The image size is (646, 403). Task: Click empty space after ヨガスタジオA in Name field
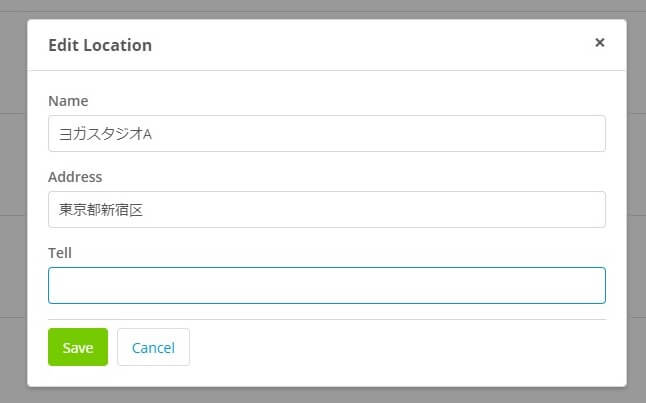pyautogui.click(x=379, y=134)
